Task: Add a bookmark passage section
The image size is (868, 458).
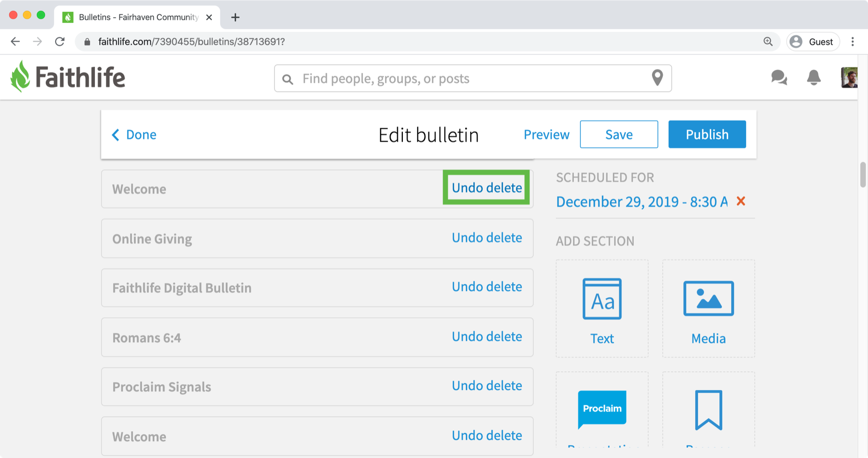Action: [x=708, y=410]
